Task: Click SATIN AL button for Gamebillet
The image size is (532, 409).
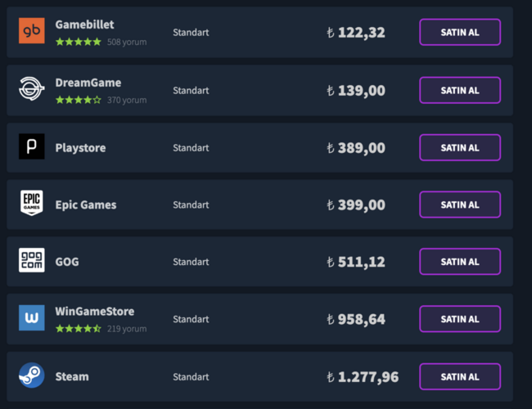Action: (x=460, y=32)
